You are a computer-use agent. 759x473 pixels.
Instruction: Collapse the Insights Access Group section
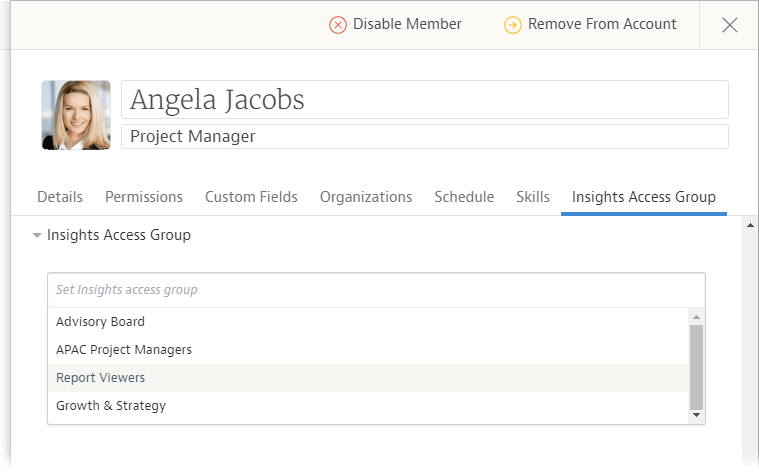point(37,236)
